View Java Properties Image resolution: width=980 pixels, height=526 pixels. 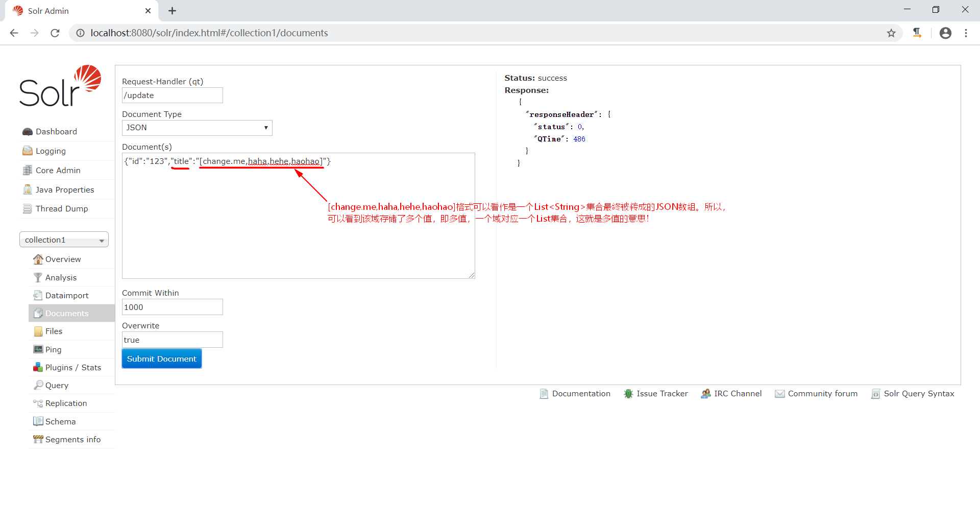point(64,189)
